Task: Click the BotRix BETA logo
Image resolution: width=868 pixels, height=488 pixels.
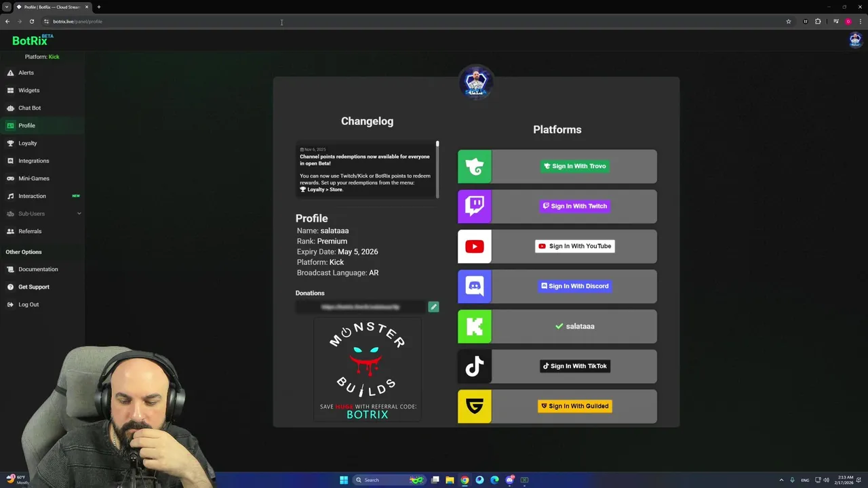Action: 32,41
